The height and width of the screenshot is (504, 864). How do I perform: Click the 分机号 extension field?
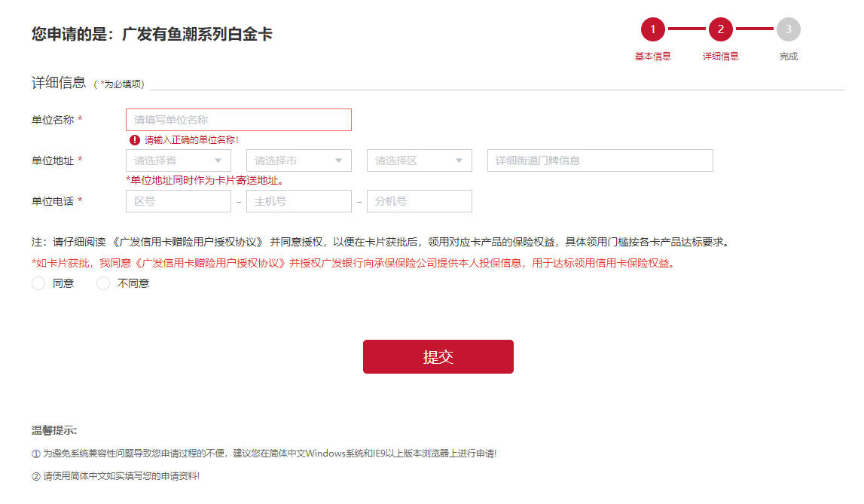tap(420, 201)
